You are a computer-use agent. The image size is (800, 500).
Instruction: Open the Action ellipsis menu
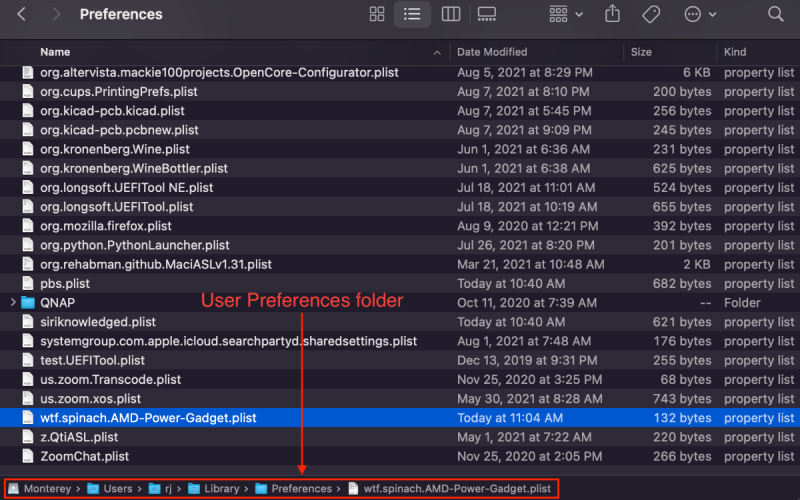[700, 14]
